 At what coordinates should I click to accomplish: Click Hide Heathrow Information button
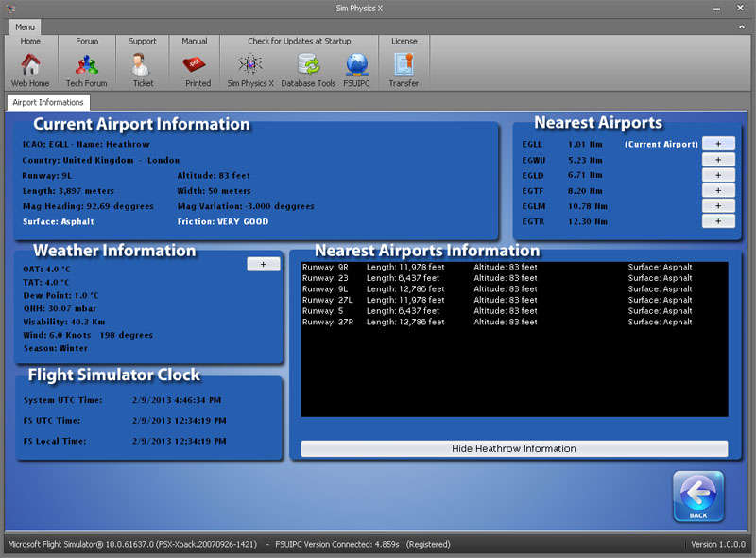(x=514, y=448)
